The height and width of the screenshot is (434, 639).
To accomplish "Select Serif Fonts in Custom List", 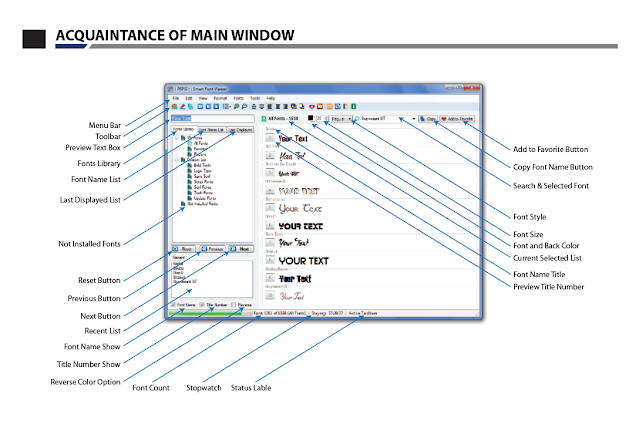I will 203,187.
